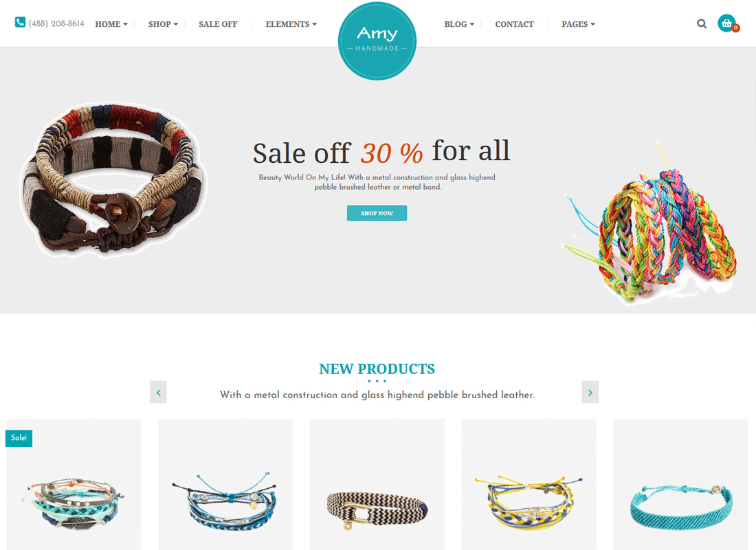Click the search magnifier icon

(x=702, y=23)
